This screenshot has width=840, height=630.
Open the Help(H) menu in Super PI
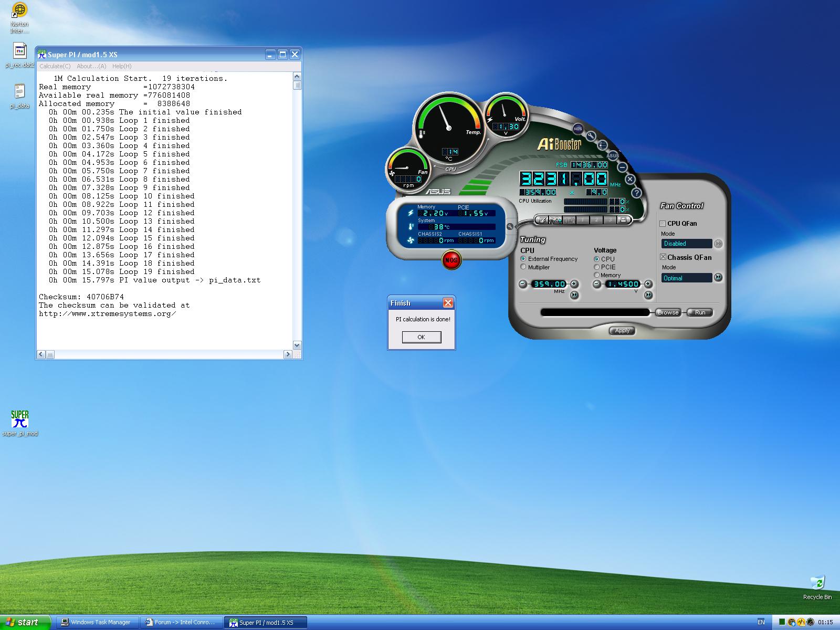(122, 66)
